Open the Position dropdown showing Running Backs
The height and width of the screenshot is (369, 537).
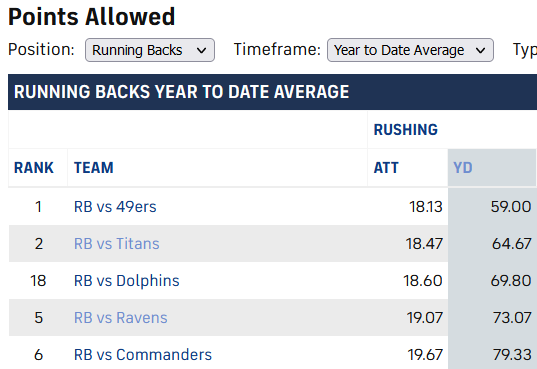(x=150, y=50)
